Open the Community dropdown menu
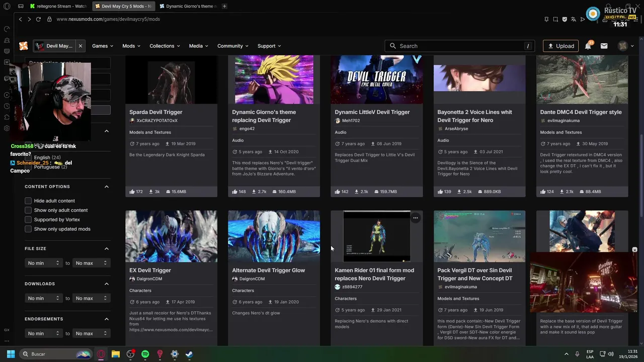644x362 pixels. (233, 46)
